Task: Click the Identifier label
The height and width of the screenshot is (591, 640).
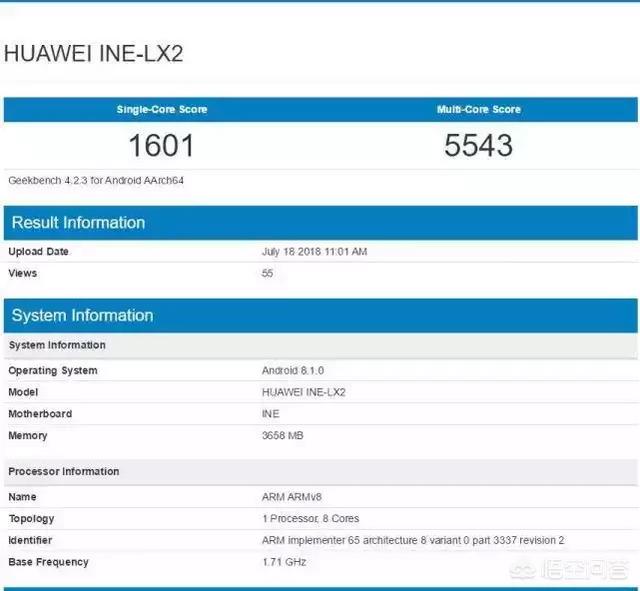Action: point(30,540)
